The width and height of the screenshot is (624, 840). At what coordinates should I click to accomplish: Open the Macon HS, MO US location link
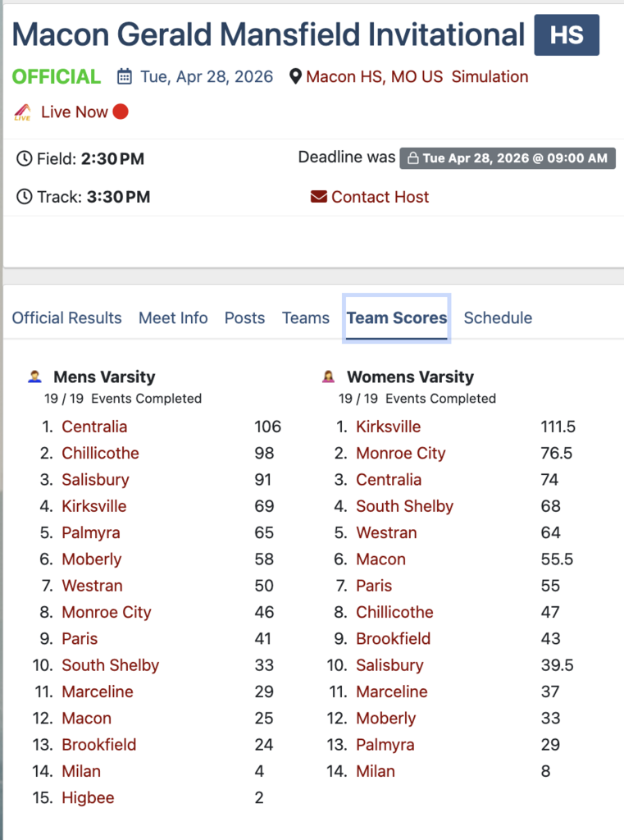(x=374, y=77)
